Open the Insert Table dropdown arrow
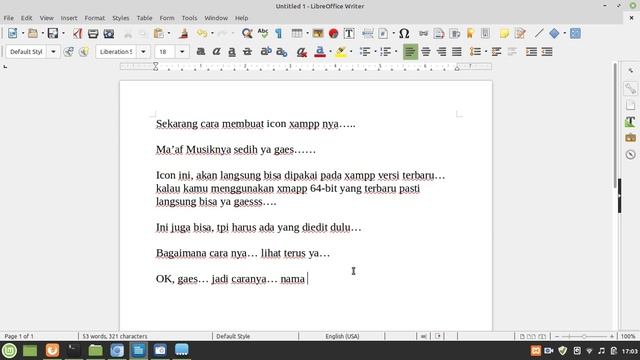 tap(307, 33)
